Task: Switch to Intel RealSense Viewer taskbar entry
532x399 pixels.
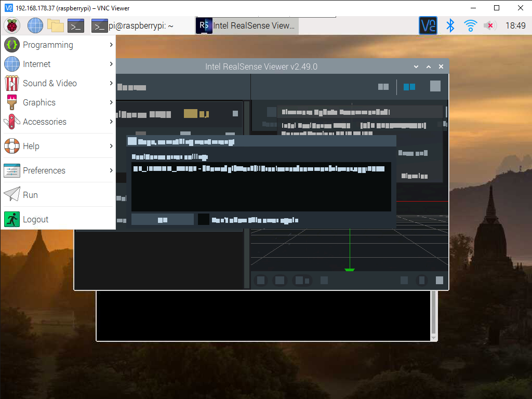Action: 247,25
